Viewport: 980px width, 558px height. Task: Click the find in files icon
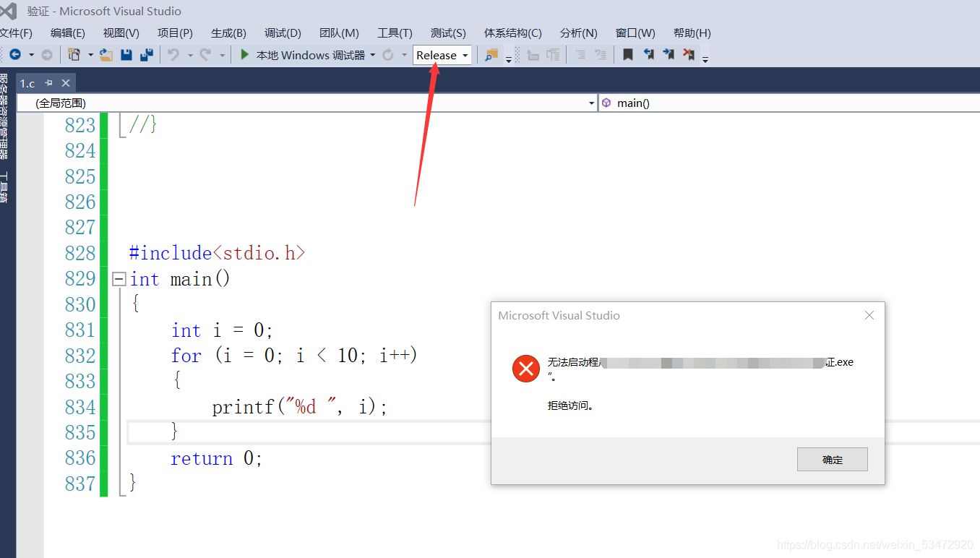coord(491,55)
